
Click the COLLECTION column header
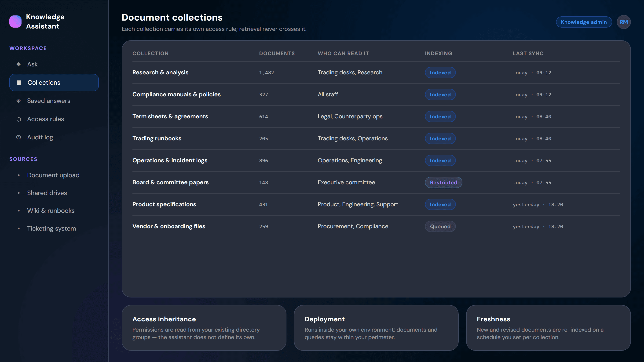150,54
